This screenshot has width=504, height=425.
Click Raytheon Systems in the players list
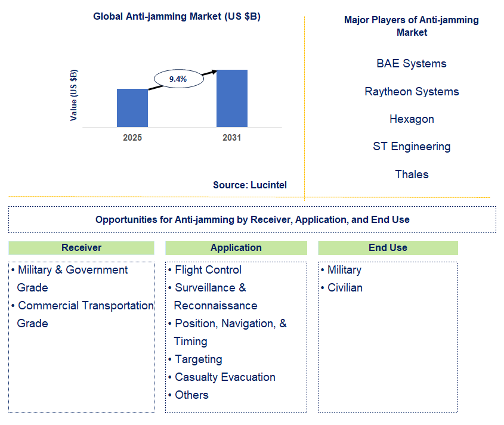(412, 92)
